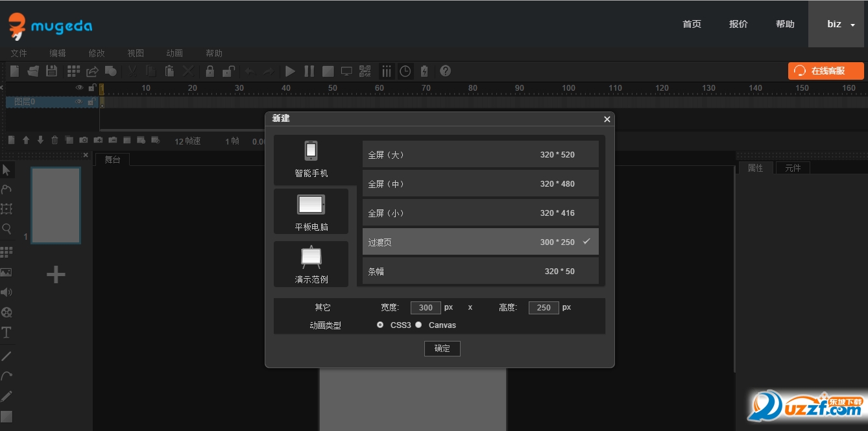The height and width of the screenshot is (431, 868).
Task: Add a new page with the plus button
Action: click(x=56, y=275)
